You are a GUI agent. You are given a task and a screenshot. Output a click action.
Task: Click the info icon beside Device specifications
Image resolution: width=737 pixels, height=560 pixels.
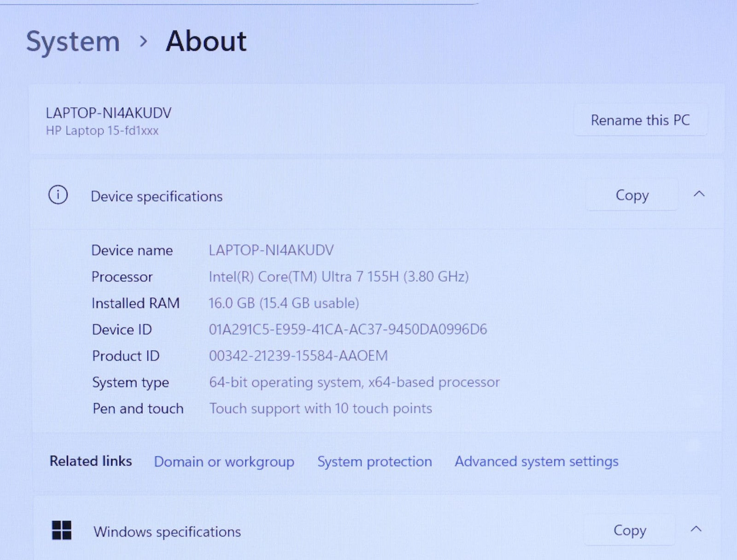58,195
